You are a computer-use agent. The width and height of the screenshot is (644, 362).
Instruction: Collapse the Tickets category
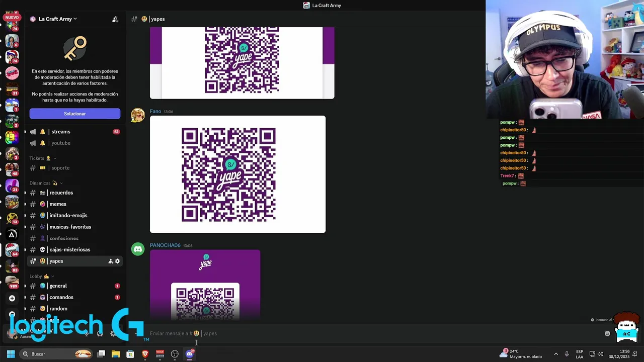point(43,158)
